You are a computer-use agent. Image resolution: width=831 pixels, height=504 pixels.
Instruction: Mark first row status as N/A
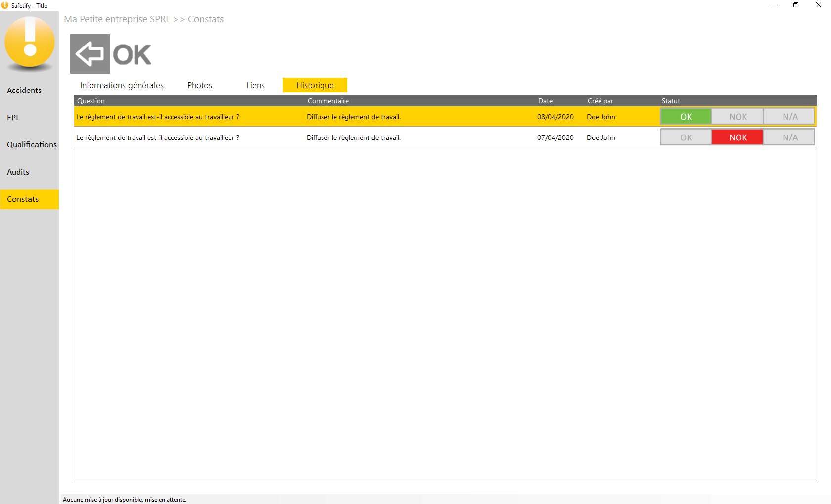click(789, 117)
